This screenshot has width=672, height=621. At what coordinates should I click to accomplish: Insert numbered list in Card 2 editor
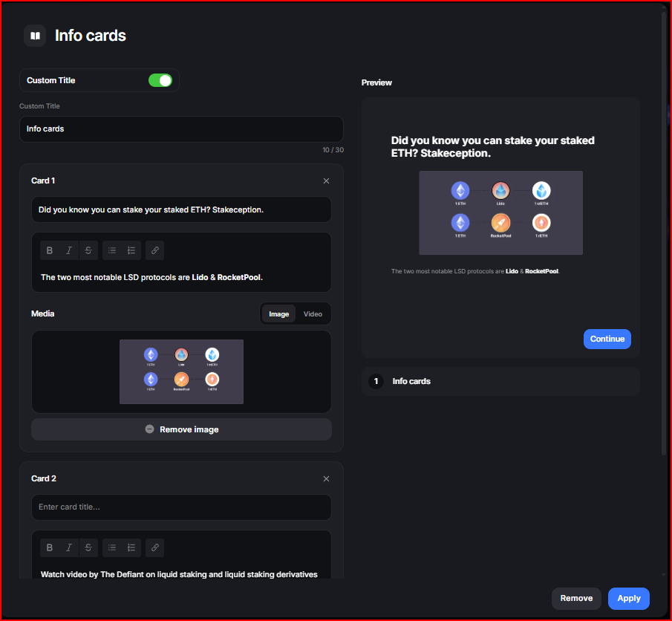pos(131,548)
